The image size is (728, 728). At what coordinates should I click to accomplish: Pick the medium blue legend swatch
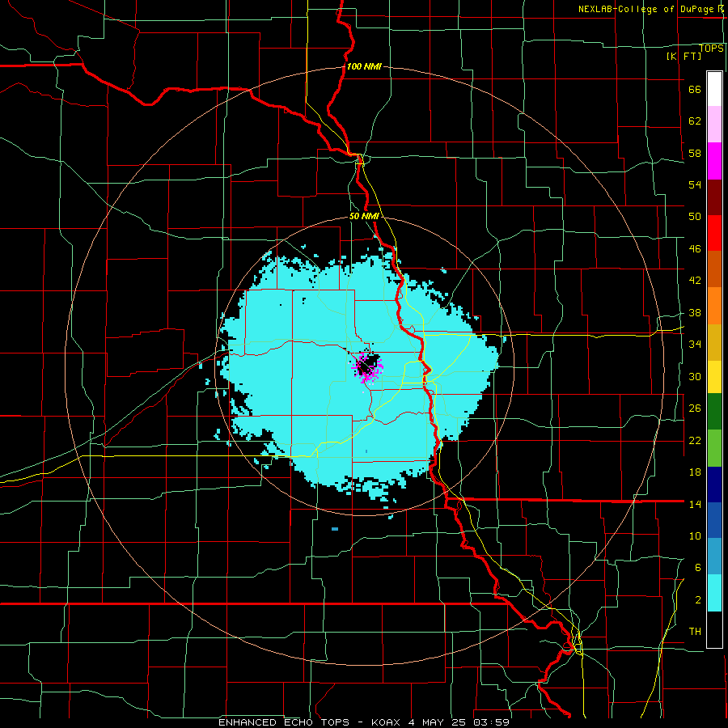coord(714,520)
